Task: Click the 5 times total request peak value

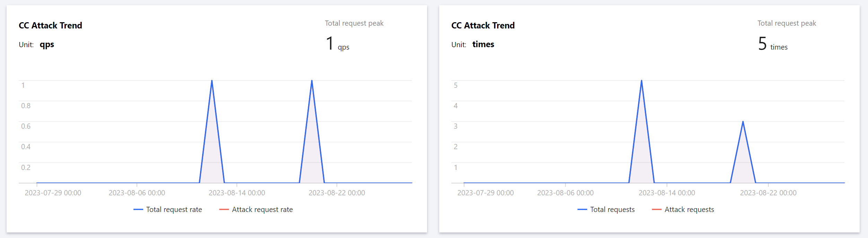Action: tap(762, 44)
